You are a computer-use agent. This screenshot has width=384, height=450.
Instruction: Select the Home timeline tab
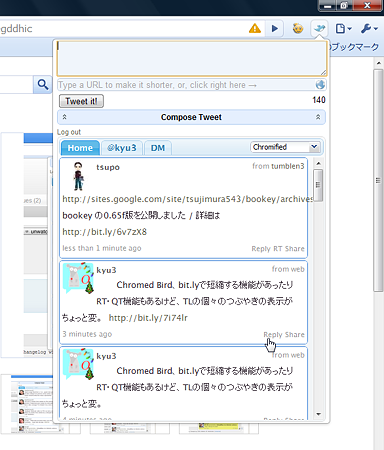[80, 148]
